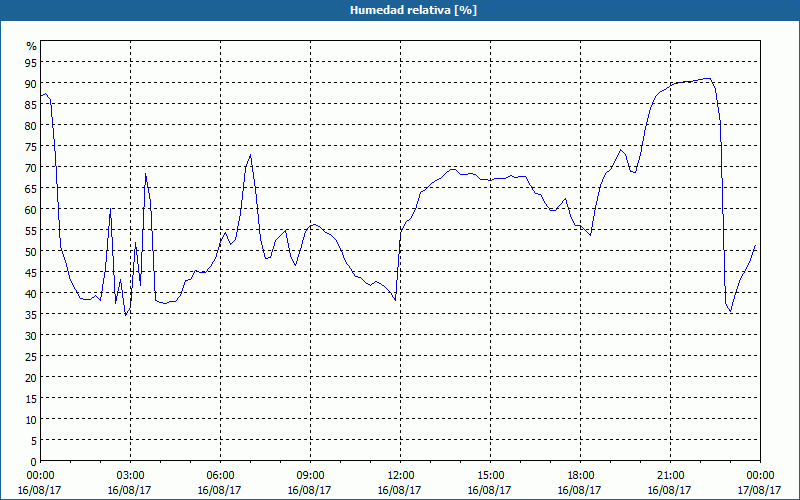Click the '%' unit label on the y-axis
The image size is (800, 500).
point(32,46)
